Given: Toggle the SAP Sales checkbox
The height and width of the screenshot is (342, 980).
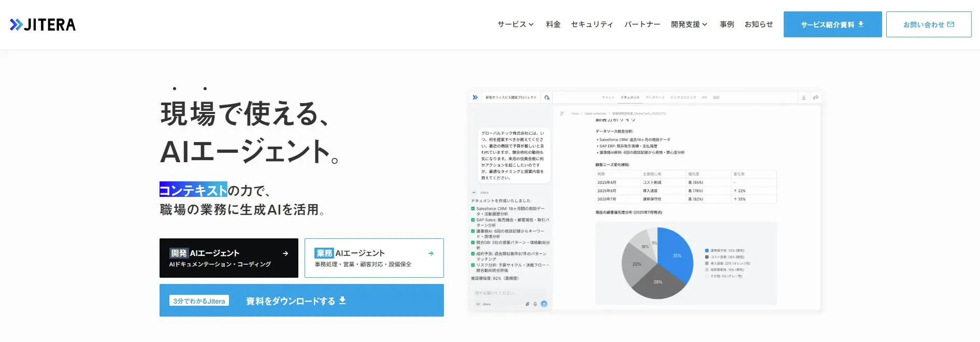Looking at the screenshot, I should [x=473, y=220].
